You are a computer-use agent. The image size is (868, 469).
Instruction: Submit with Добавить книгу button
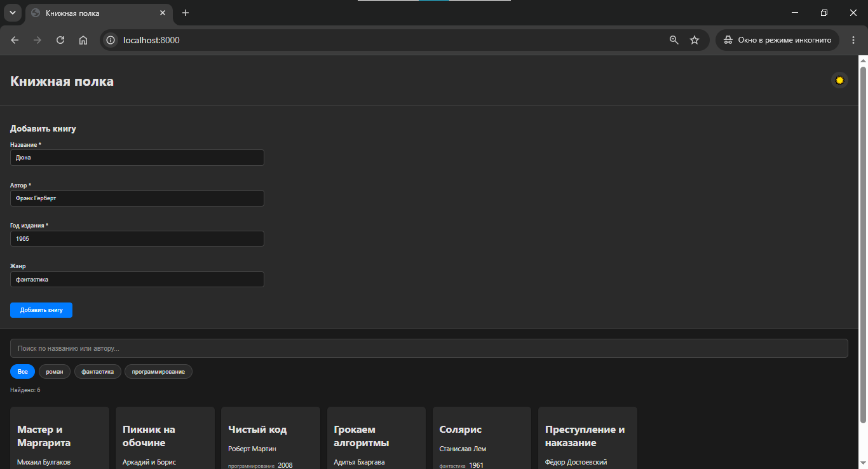[41, 310]
